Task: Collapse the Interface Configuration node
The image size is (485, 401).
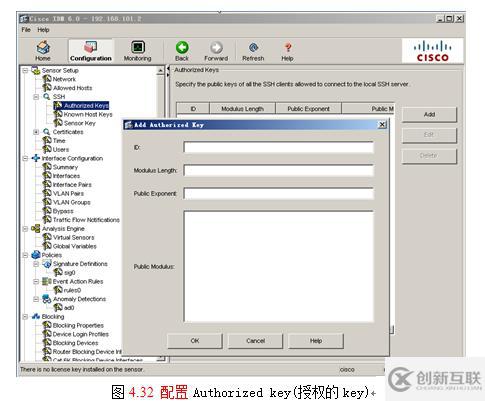Action: 25,158
